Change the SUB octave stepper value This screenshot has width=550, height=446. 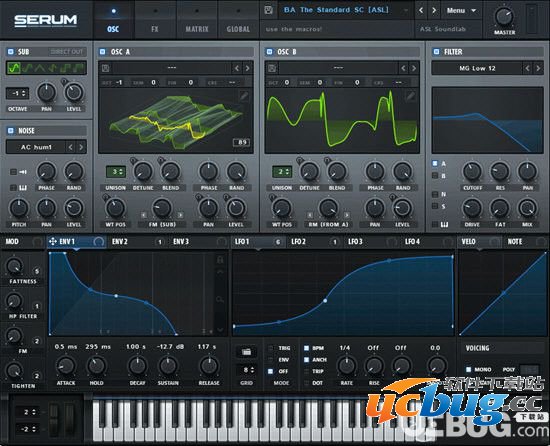[18, 94]
